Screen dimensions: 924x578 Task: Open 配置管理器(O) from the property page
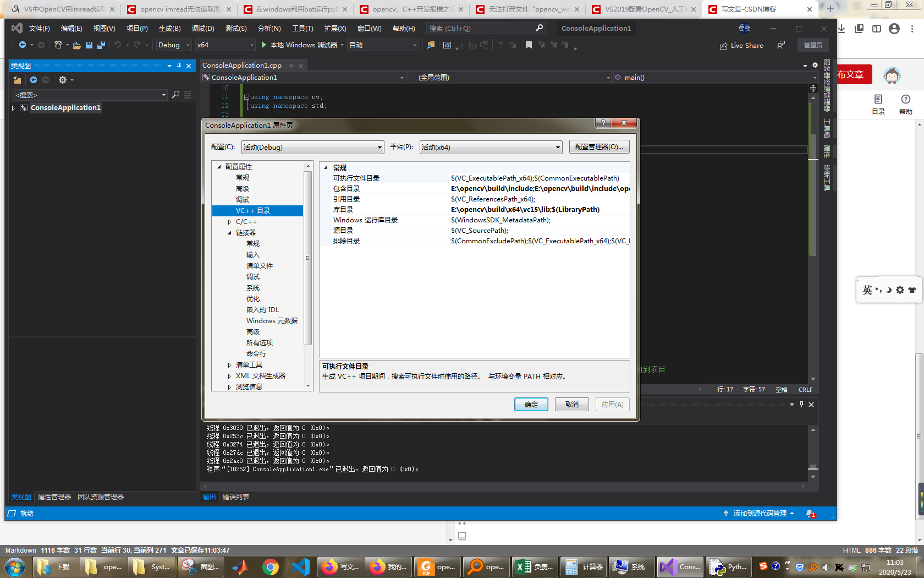599,146
